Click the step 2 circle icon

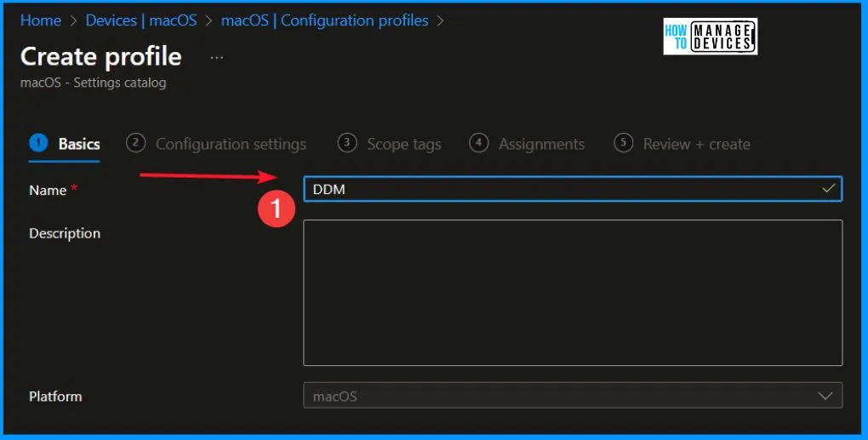(x=135, y=143)
